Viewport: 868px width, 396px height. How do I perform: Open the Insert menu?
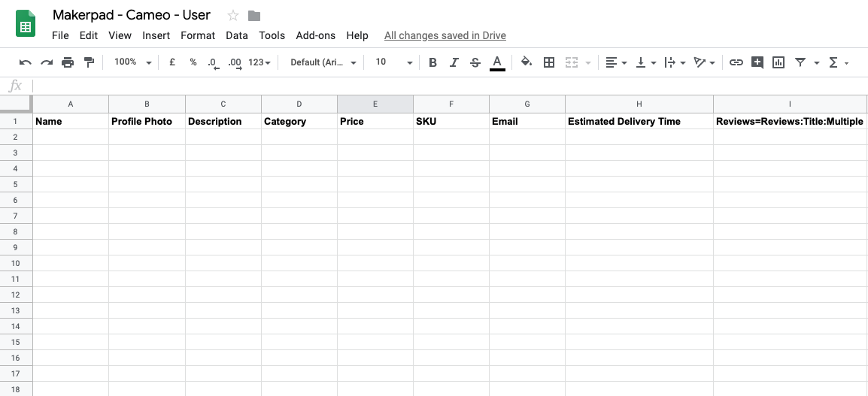[156, 35]
